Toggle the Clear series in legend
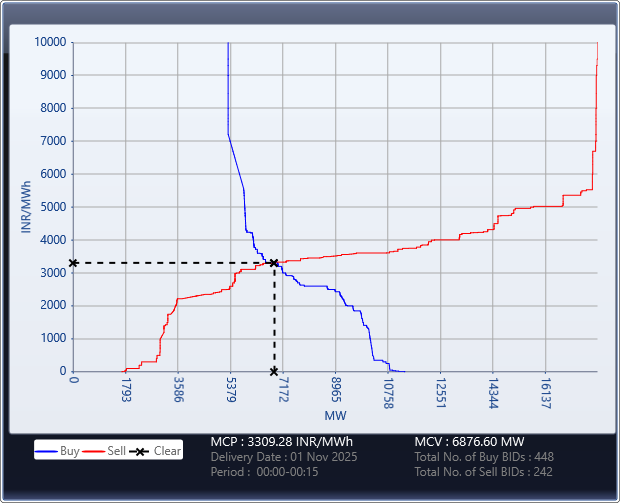 coord(155,451)
